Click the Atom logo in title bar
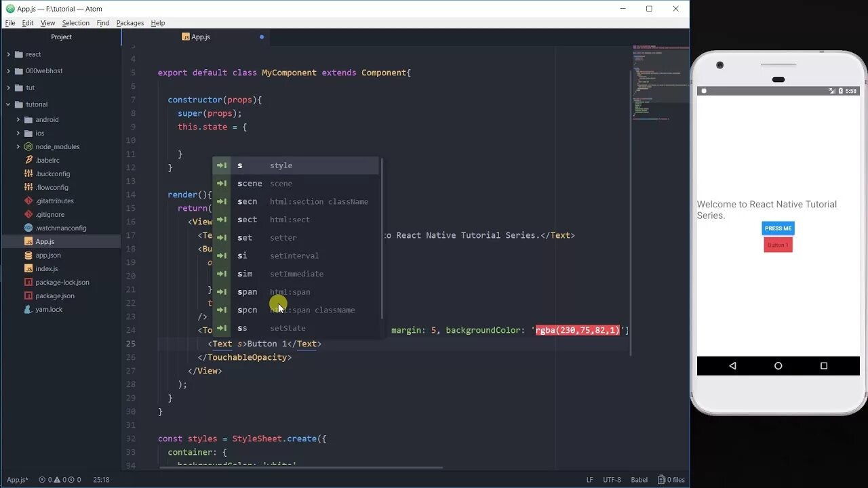 click(10, 9)
